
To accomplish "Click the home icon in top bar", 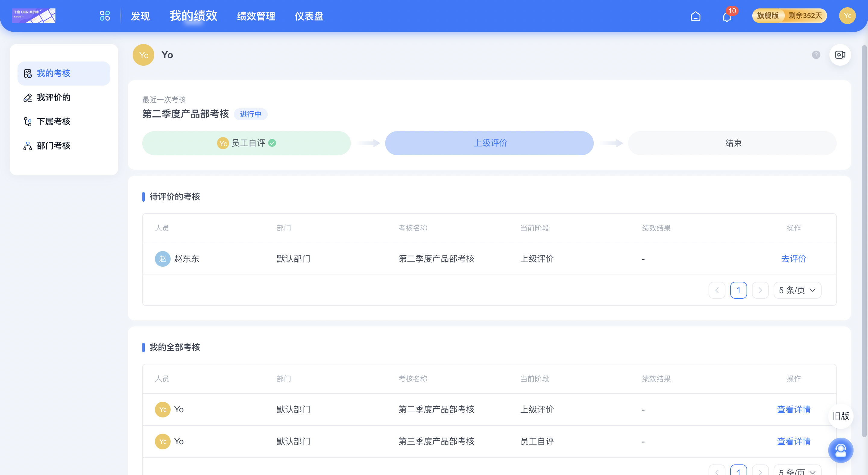I will (696, 16).
